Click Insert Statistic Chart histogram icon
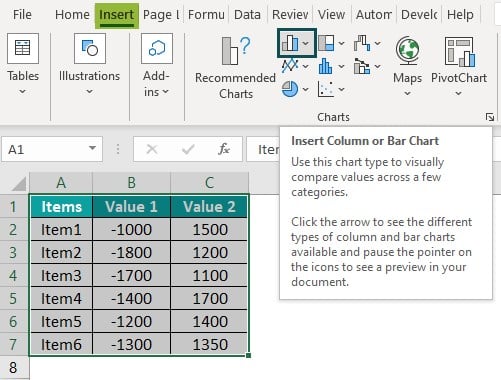501x380 pixels. [x=326, y=66]
